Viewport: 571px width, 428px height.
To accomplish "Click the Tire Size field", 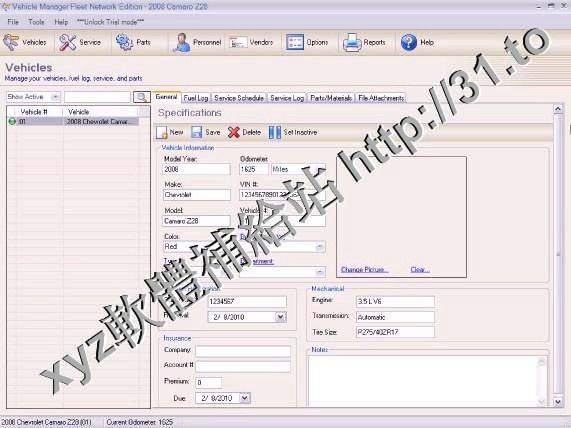I will 395,332.
